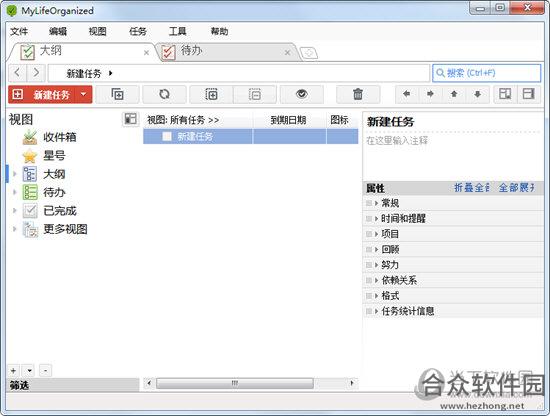
Task: Click the move up arrow toolbar icon
Action: coord(454,94)
